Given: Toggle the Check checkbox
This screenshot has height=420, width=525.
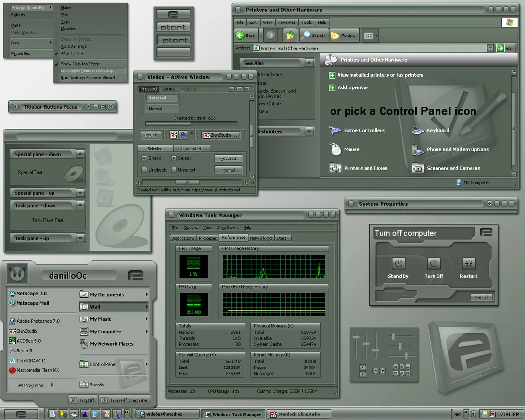Looking at the screenshot, I should [144, 158].
